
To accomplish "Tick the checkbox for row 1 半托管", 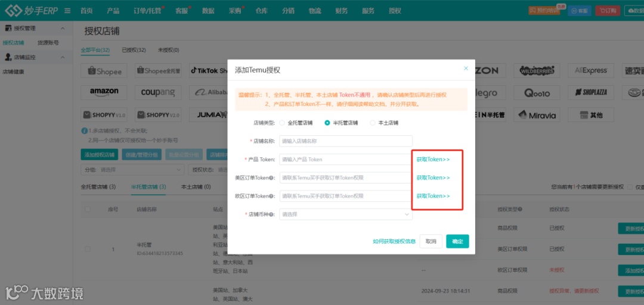I will (88, 249).
